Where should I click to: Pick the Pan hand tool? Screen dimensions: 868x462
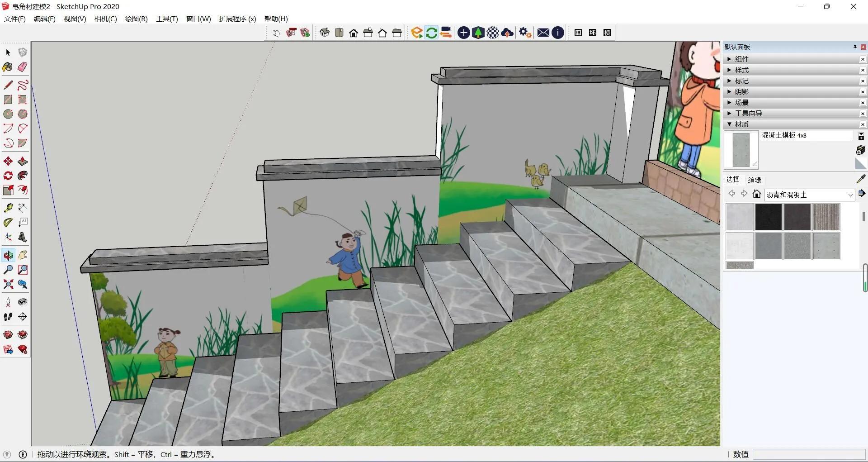(x=22, y=255)
